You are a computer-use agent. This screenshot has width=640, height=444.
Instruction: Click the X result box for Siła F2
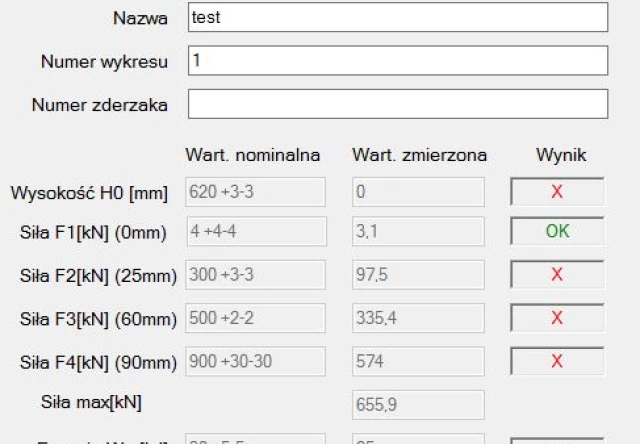point(557,275)
